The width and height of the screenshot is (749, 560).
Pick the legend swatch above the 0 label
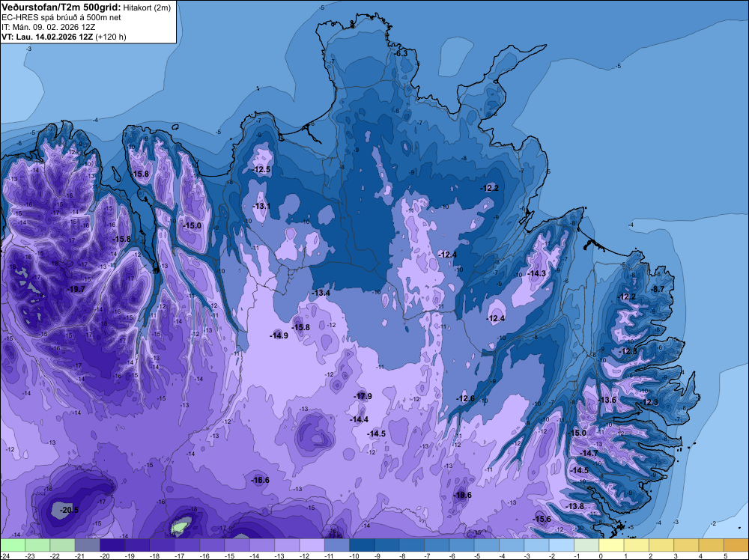[611, 545]
